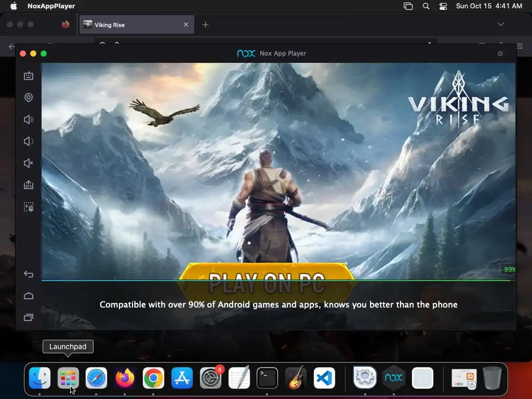Open App Store from the Dock
The width and height of the screenshot is (532, 399).
click(x=182, y=378)
